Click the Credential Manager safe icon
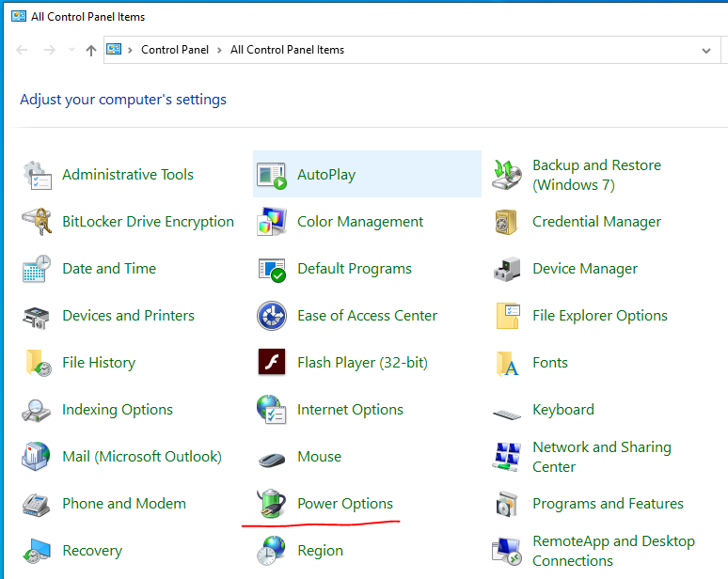 point(506,222)
